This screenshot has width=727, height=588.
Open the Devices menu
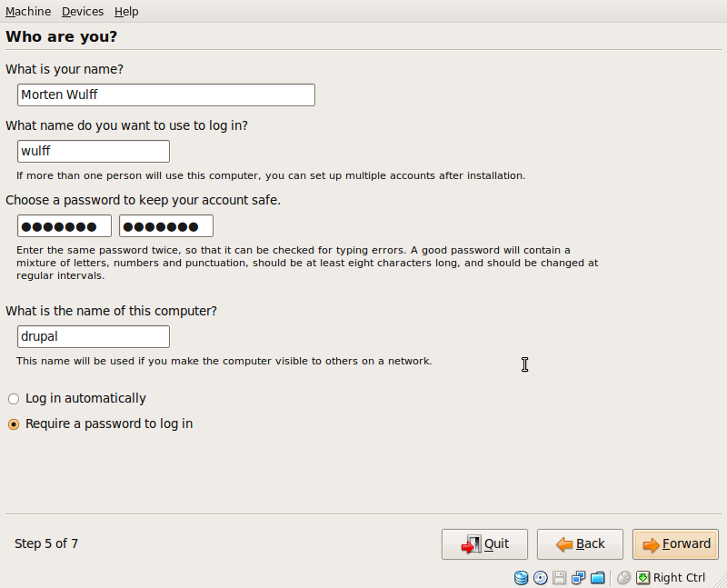[x=83, y=11]
